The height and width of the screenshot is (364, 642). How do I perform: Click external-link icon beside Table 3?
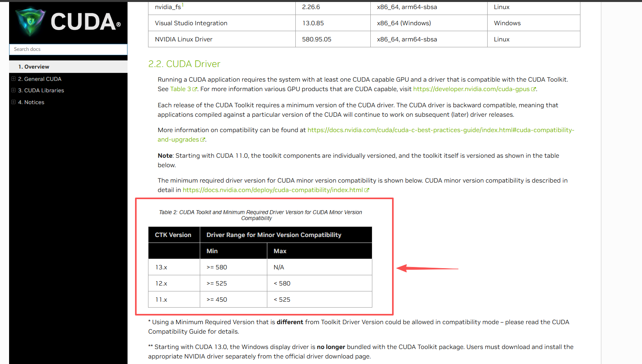point(195,89)
